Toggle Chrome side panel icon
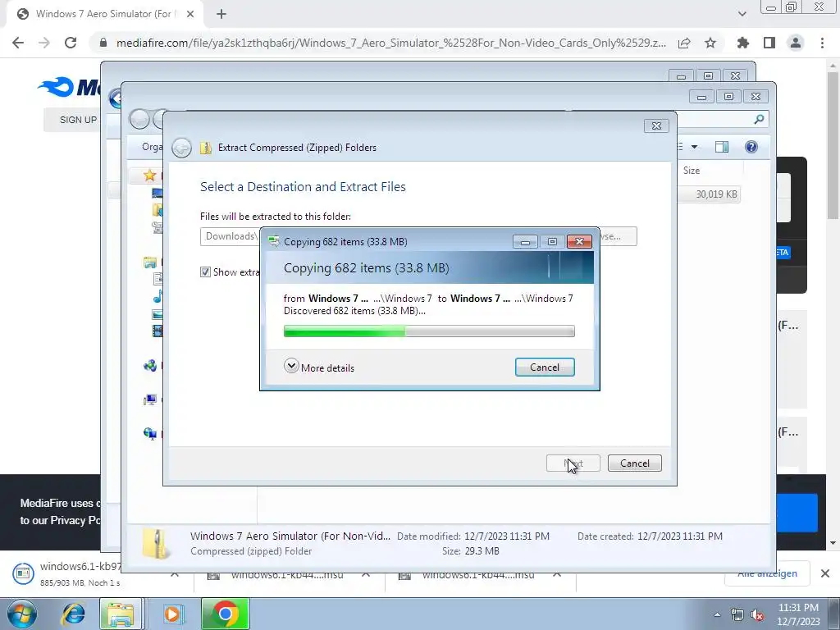 tap(769, 43)
